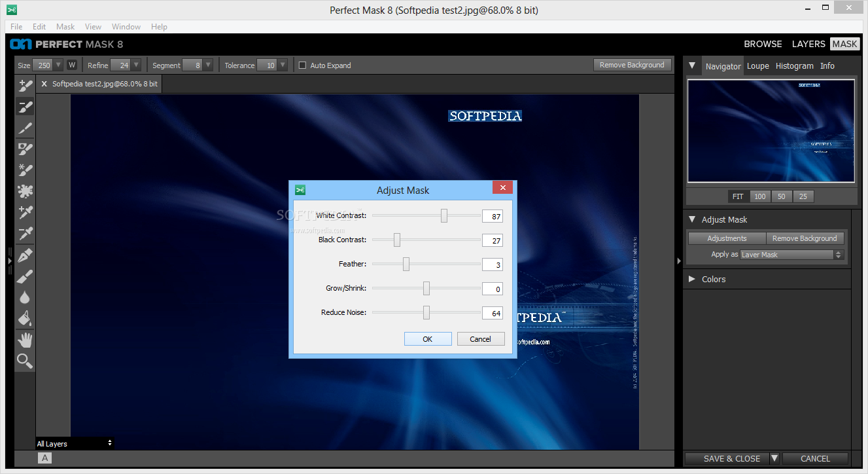Select the Hand pan tool
The width and height of the screenshot is (868, 474).
tap(25, 340)
